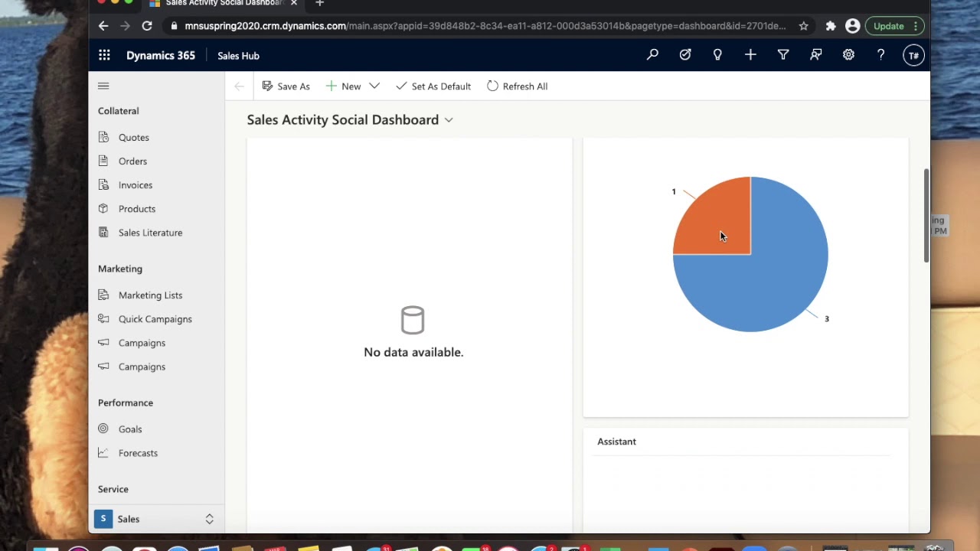The image size is (980, 551).
Task: Open a new browser tab
Action: pos(319,3)
